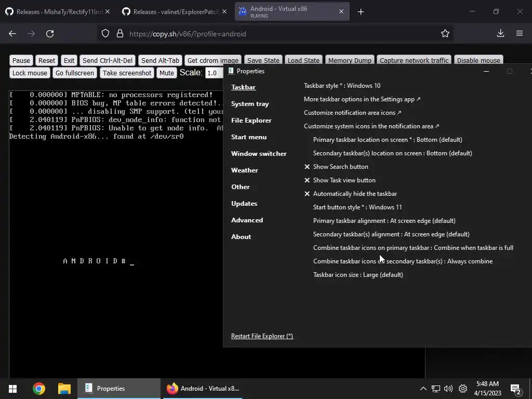Open the notification center icon
The width and height of the screenshot is (532, 399).
click(515, 389)
